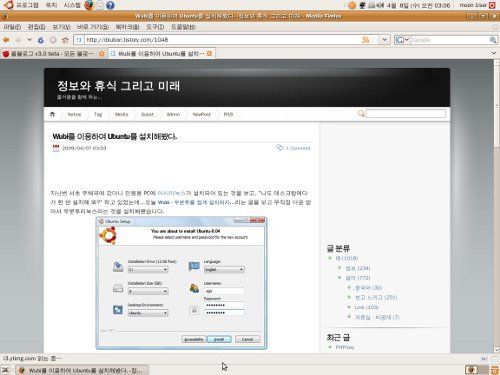Open the list all tabs dropdown arrow
Screen dimensions: 500x375
[x=494, y=53]
